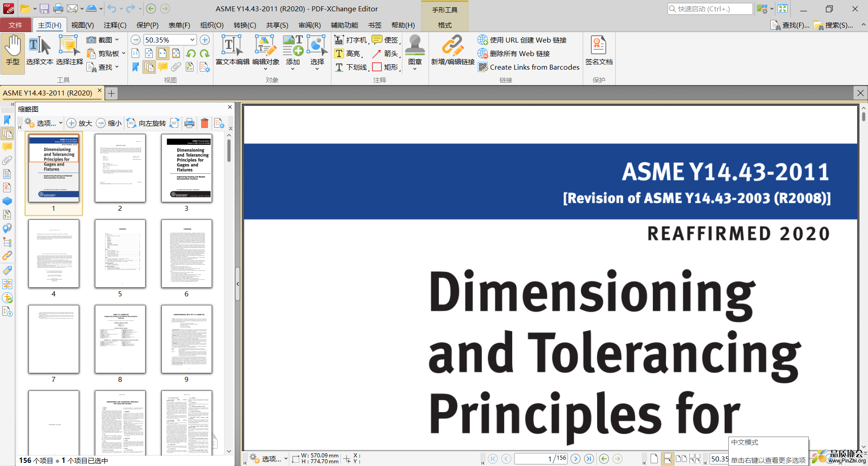868x466 pixels.
Task: Rotate view counterclockwise green arrow
Action: 191,53
